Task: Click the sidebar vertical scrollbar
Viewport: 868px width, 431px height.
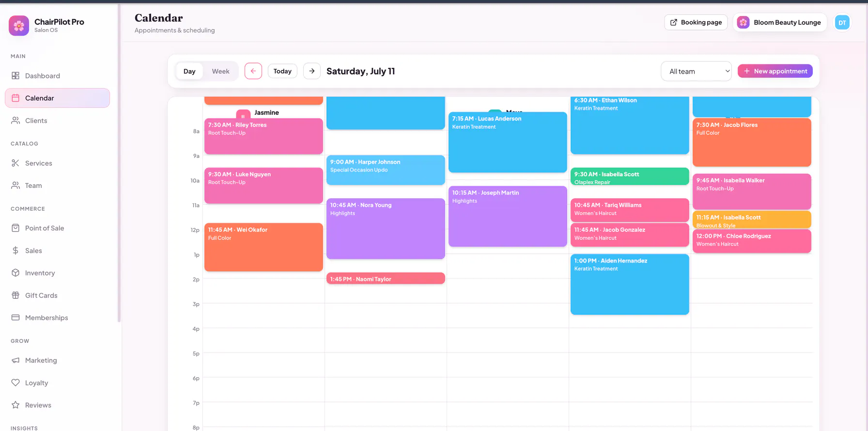Action: click(119, 163)
